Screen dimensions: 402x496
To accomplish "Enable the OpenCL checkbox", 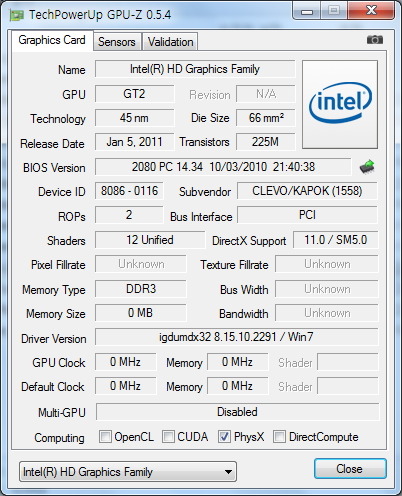I will click(105, 436).
